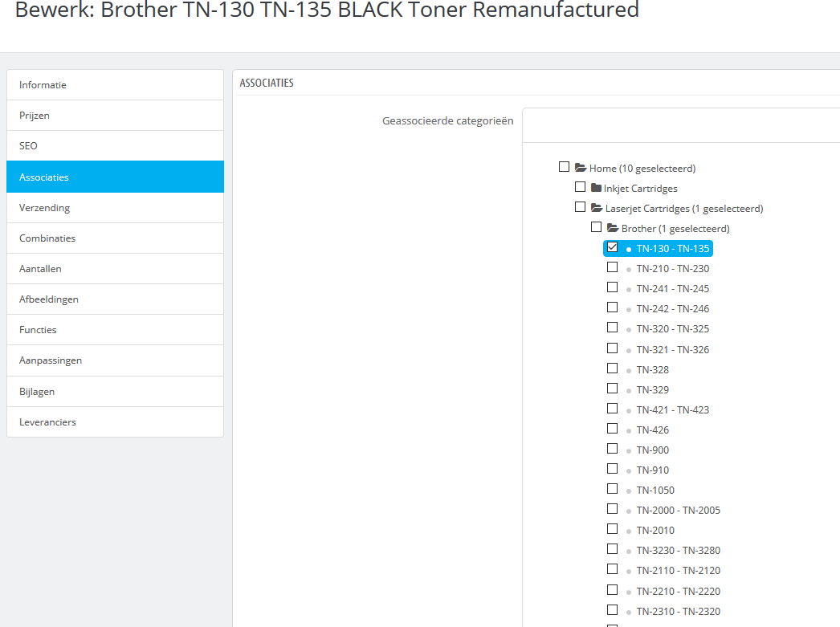Check the TN-210 - TN-230 checkbox
Screen dimensions: 840x627
[612, 267]
